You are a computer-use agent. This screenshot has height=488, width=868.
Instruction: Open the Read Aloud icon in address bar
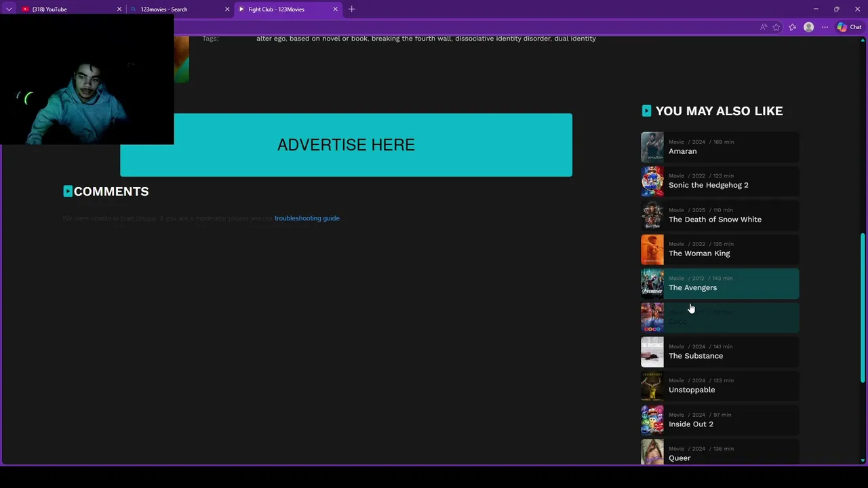pos(764,27)
